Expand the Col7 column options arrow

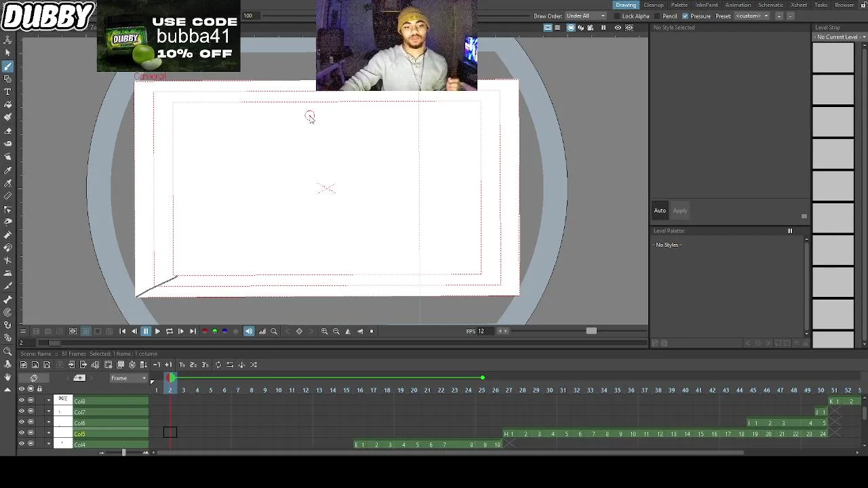48,411
